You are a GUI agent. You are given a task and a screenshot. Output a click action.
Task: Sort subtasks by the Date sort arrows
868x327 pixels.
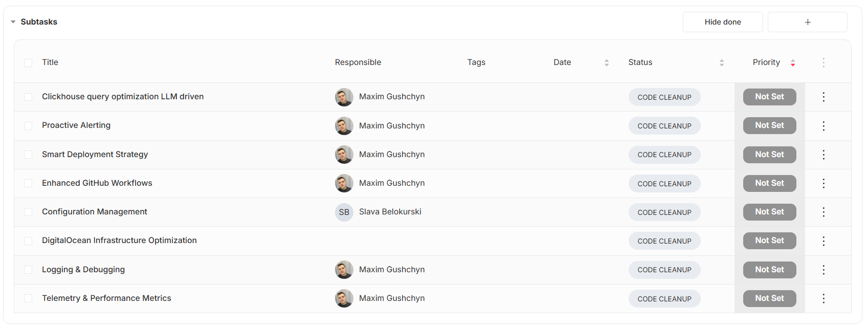[607, 63]
